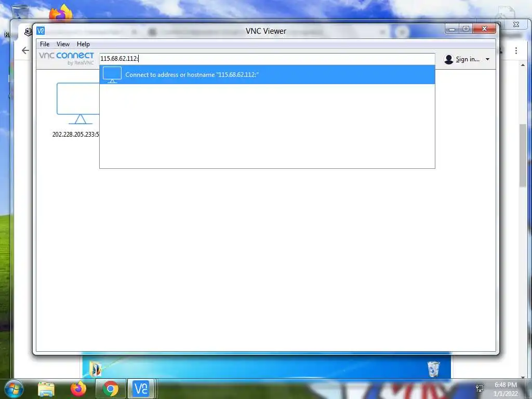Open the browser three-dot menu

[x=516, y=51]
